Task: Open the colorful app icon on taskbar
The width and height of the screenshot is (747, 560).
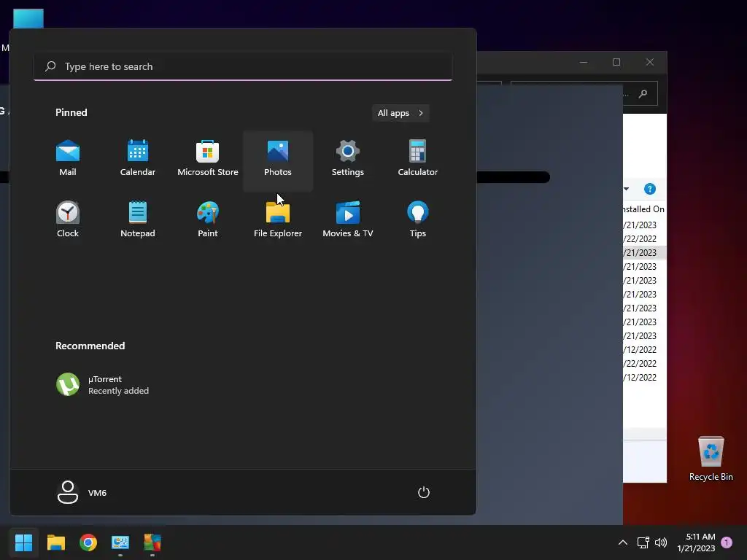Action: coord(152,542)
